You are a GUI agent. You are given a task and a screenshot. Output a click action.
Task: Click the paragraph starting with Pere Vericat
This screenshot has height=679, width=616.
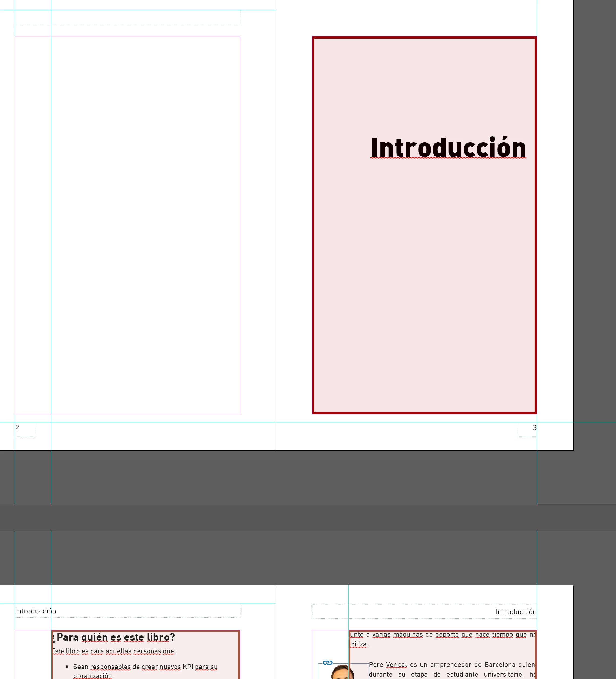pos(451,665)
